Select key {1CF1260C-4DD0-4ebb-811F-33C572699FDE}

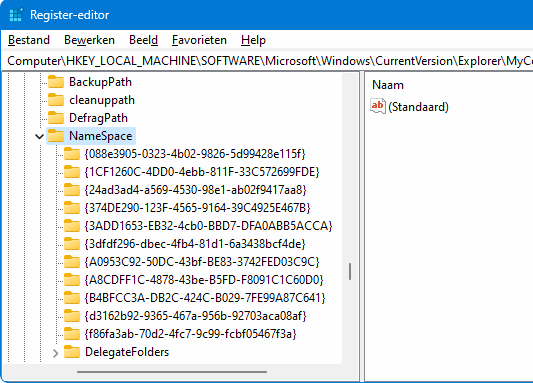202,172
